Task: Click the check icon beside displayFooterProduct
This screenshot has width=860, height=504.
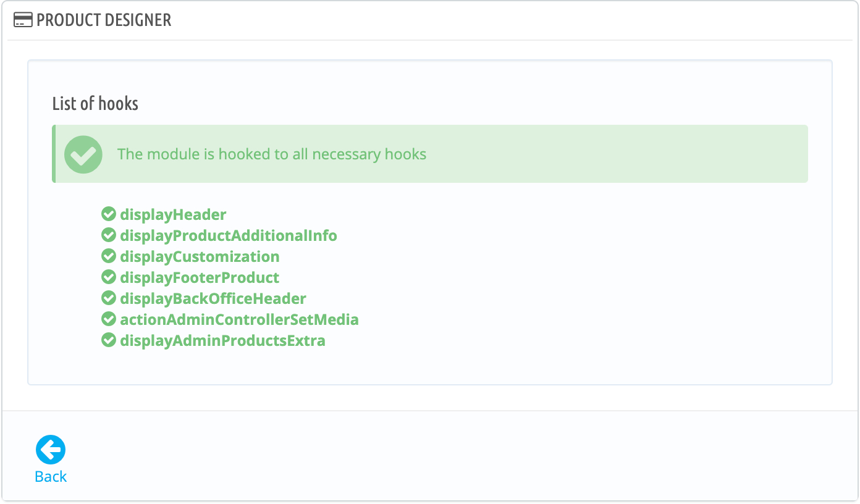Action: [x=109, y=277]
